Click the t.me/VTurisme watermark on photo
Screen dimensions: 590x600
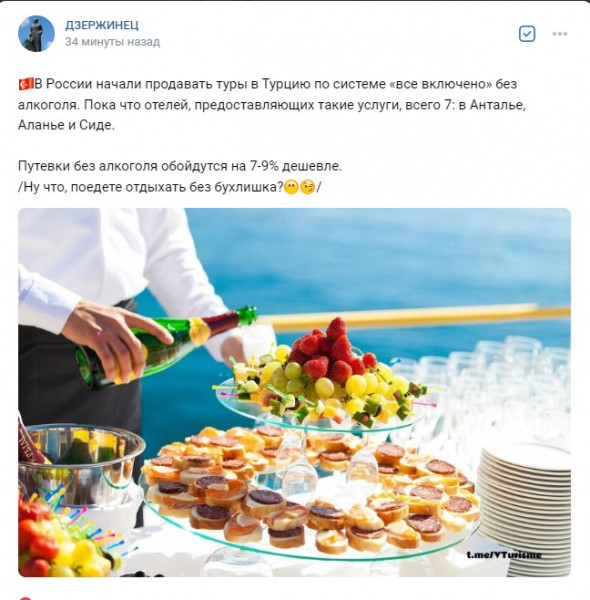coord(504,554)
